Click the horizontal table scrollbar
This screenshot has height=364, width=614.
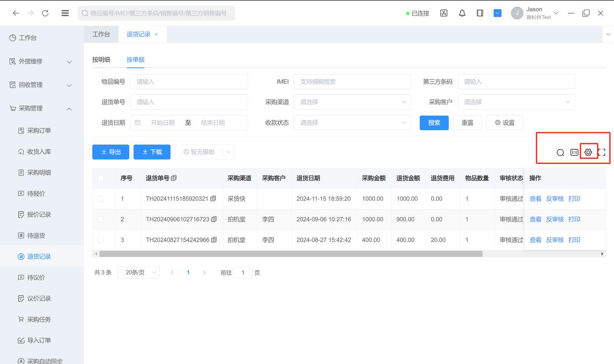click(291, 254)
